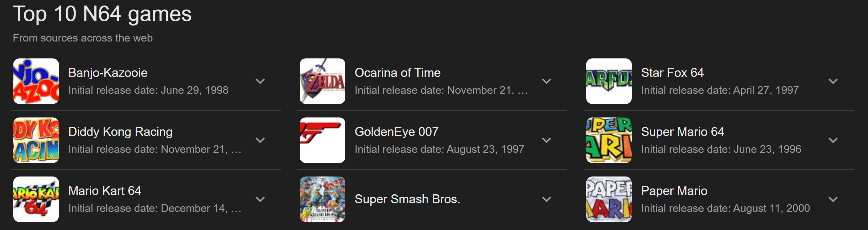Select the Super Smash Bros. cover thumbnail
The height and width of the screenshot is (230, 868).
(323, 199)
